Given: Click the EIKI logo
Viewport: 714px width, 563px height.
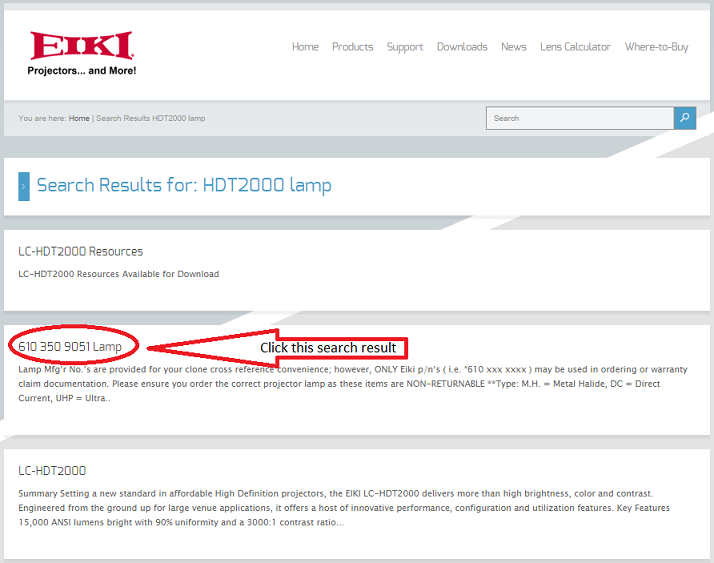Looking at the screenshot, I should coord(82,45).
